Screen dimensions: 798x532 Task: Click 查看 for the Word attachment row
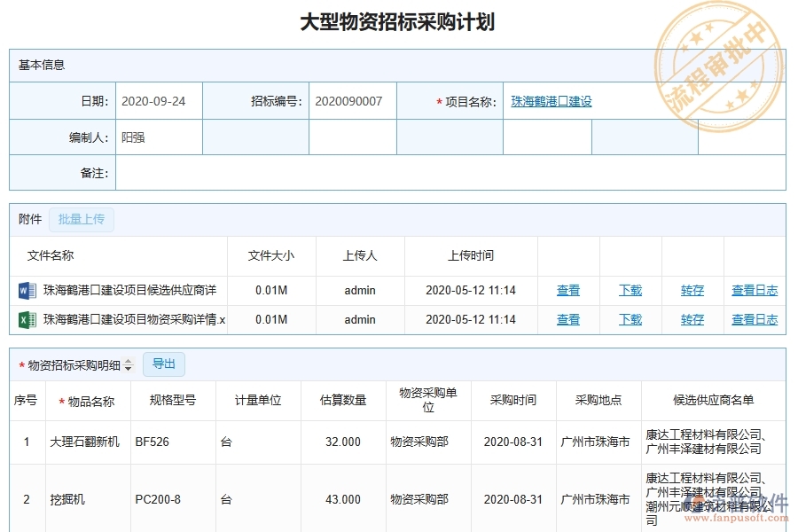(568, 290)
